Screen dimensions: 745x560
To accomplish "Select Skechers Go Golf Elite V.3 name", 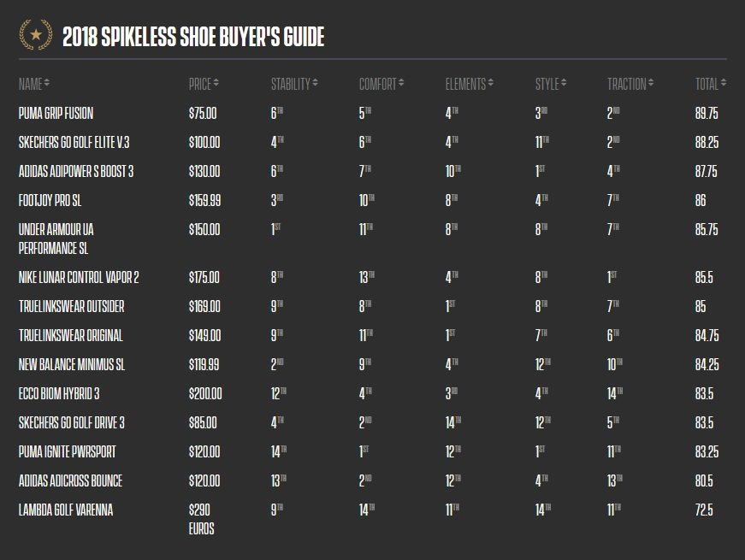I will 74,143.
